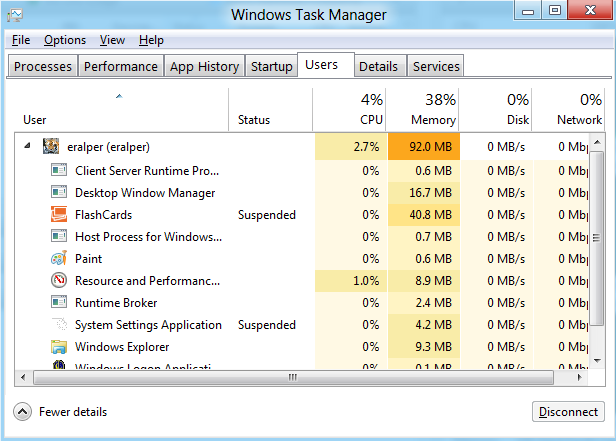Click the Client Server Runtime Process icon
The height and width of the screenshot is (441, 616).
coord(59,170)
